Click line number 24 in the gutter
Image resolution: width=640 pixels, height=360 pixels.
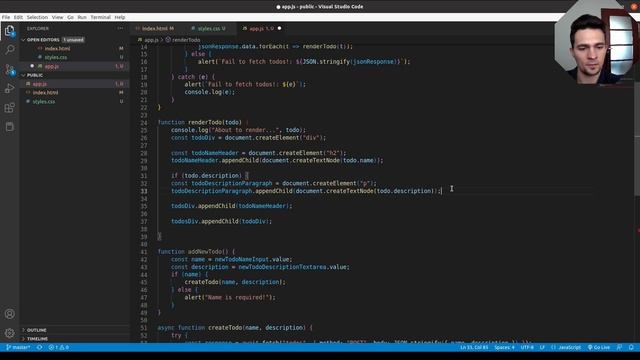pyautogui.click(x=144, y=122)
